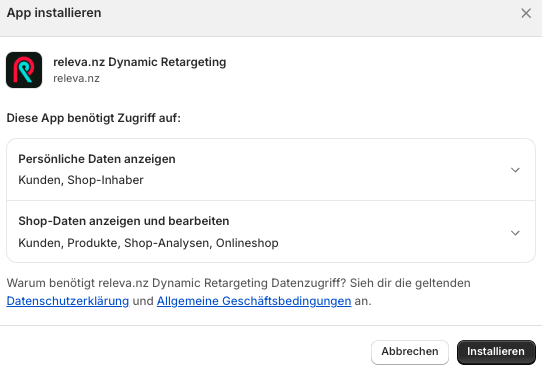Open the Allgemeine Geschäftsbedingungen link
Screen dimensions: 542x376
pyautogui.click(x=254, y=301)
